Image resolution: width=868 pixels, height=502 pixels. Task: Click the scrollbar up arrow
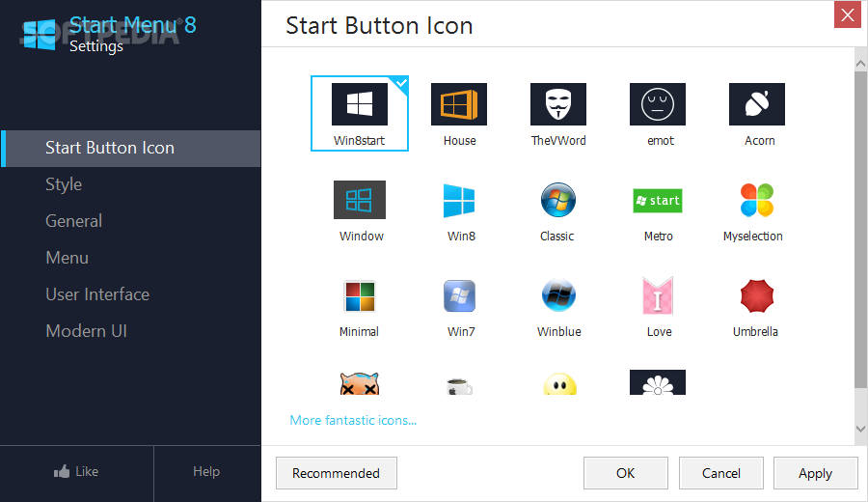coord(861,64)
